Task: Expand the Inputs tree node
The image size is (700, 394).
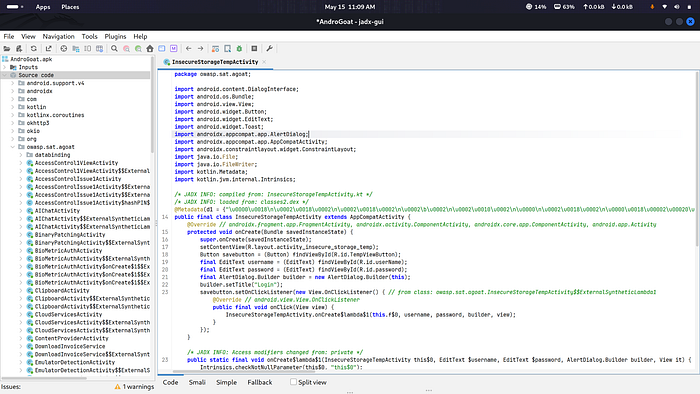Action: [x=5, y=67]
